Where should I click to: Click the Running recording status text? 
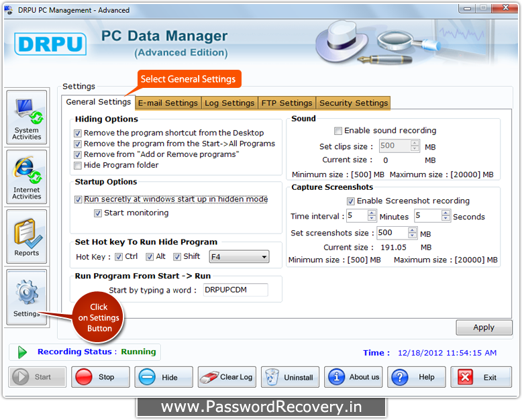138,352
